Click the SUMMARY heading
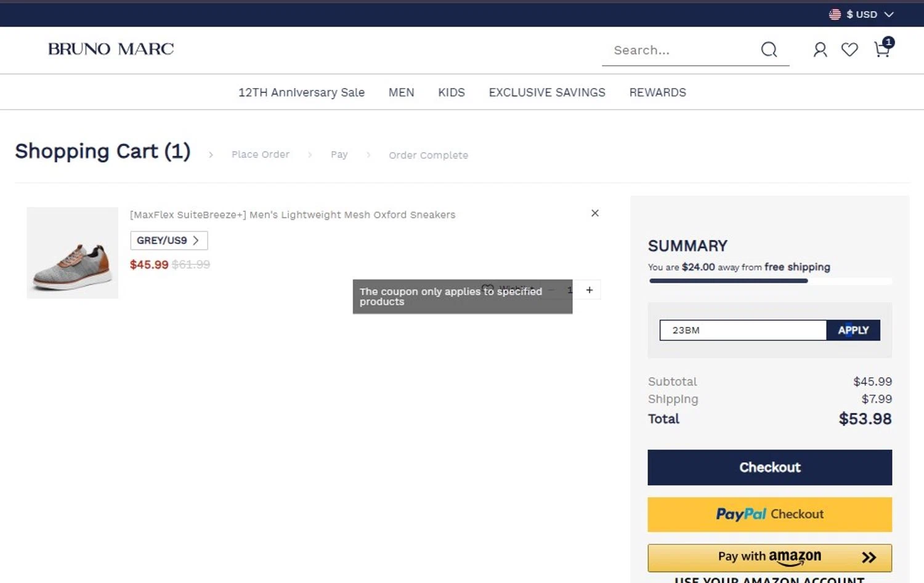Image resolution: width=924 pixels, height=583 pixels. [687, 246]
